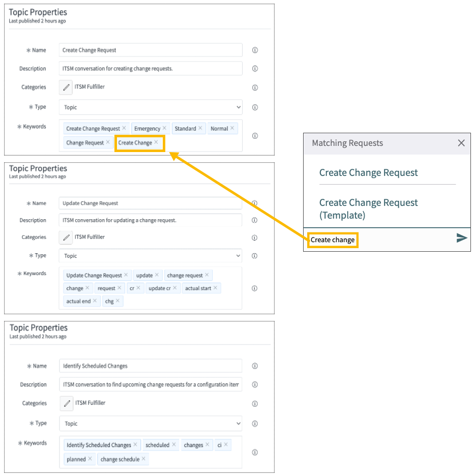Click the edit pencil beside ITSM Fulfiller in Update Change Request
Image resolution: width=474 pixels, height=476 pixels.
66,237
